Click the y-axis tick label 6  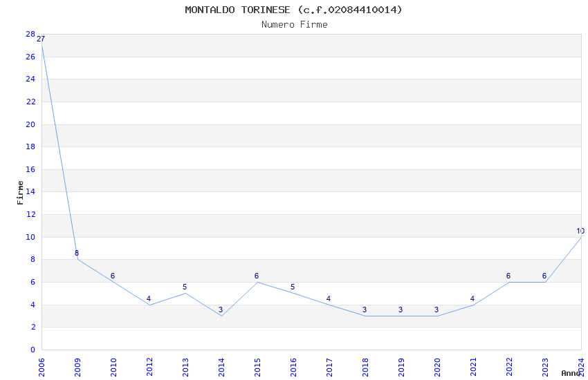33,283
